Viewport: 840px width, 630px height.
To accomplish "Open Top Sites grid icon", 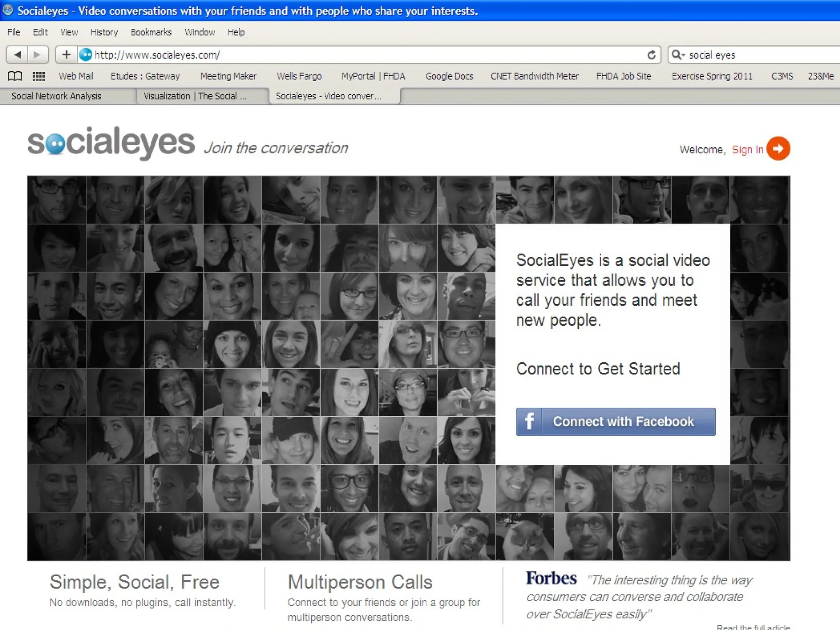I will pyautogui.click(x=39, y=76).
